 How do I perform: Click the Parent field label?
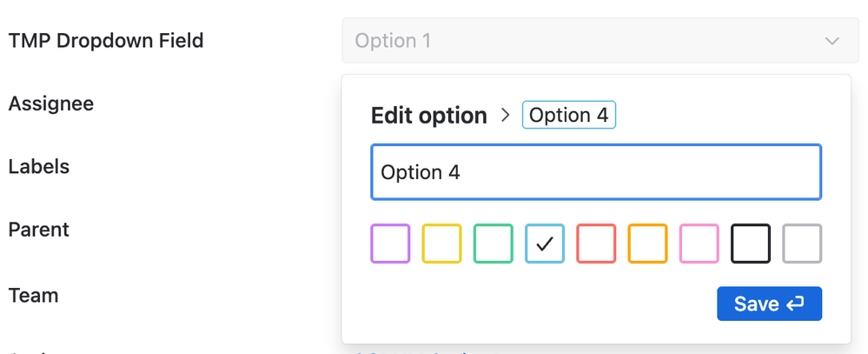[x=39, y=230]
